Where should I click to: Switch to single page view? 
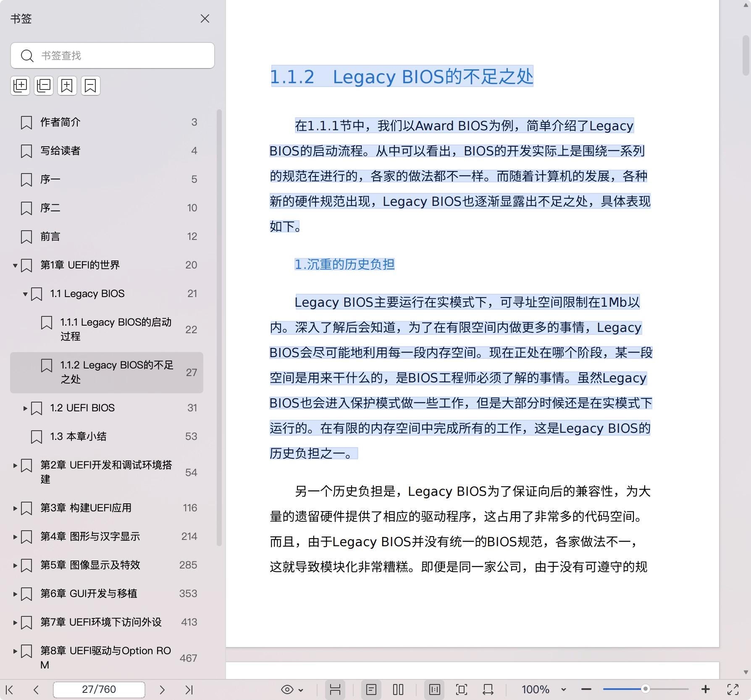tap(371, 689)
